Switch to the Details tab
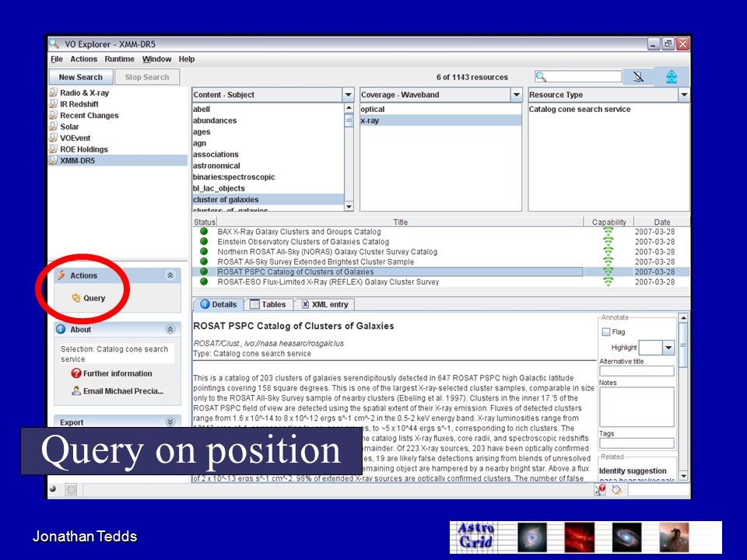The height and width of the screenshot is (560, 747). [x=219, y=304]
